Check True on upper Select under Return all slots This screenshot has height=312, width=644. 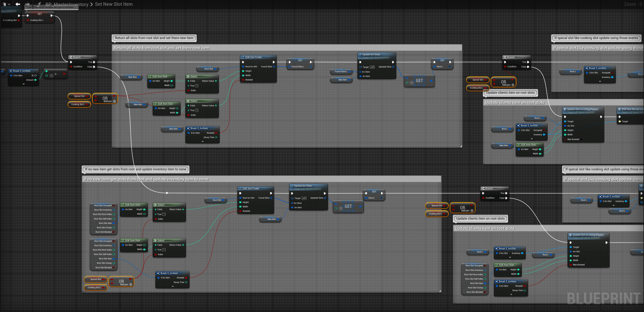coord(197,86)
